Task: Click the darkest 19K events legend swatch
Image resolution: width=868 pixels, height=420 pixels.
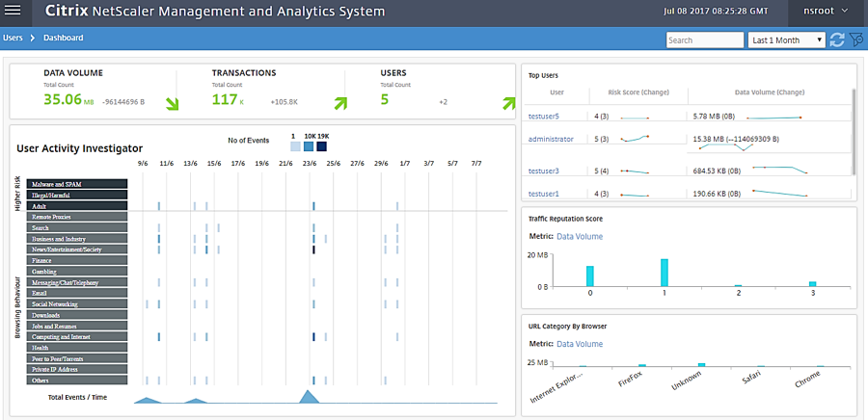Action: [321, 146]
